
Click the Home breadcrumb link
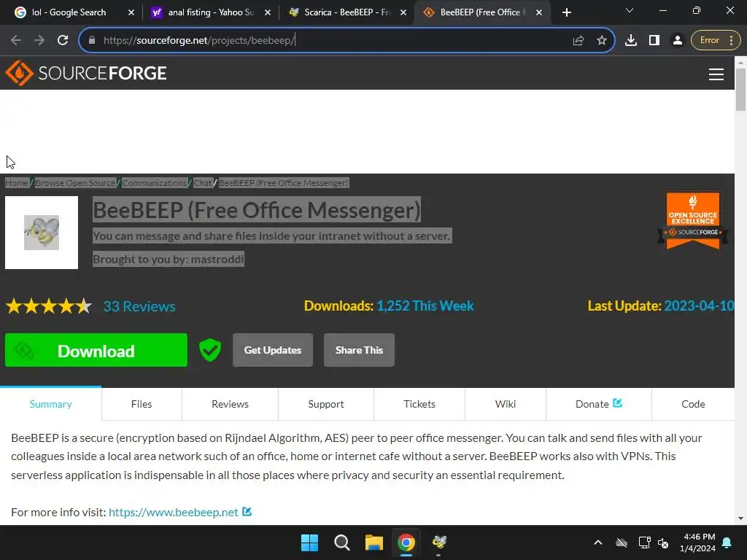(x=17, y=183)
